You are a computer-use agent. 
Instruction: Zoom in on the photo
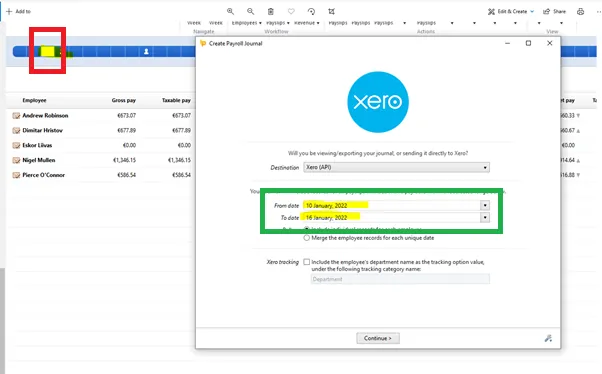[230, 12]
